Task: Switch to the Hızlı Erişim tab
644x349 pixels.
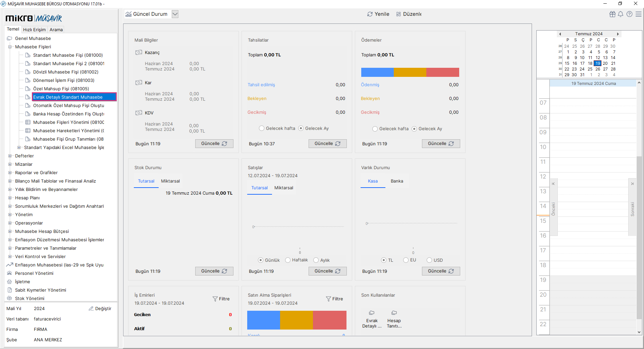Action: [x=34, y=30]
